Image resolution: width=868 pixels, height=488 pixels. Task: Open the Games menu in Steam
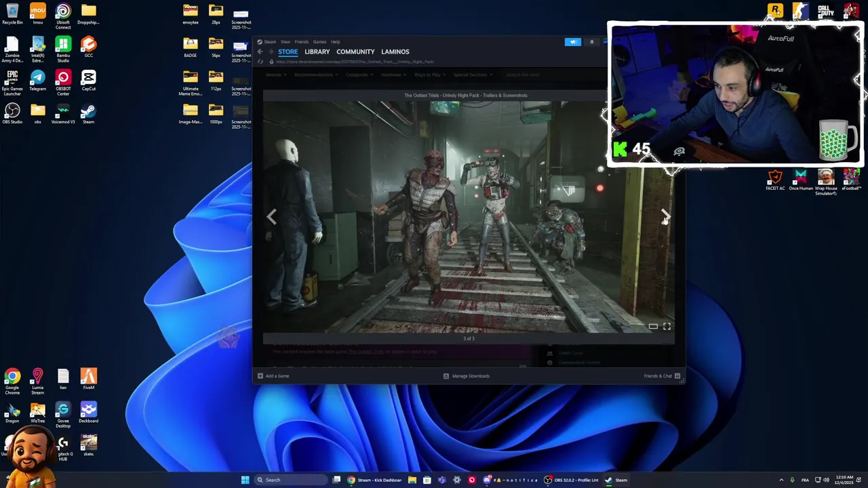(x=319, y=42)
